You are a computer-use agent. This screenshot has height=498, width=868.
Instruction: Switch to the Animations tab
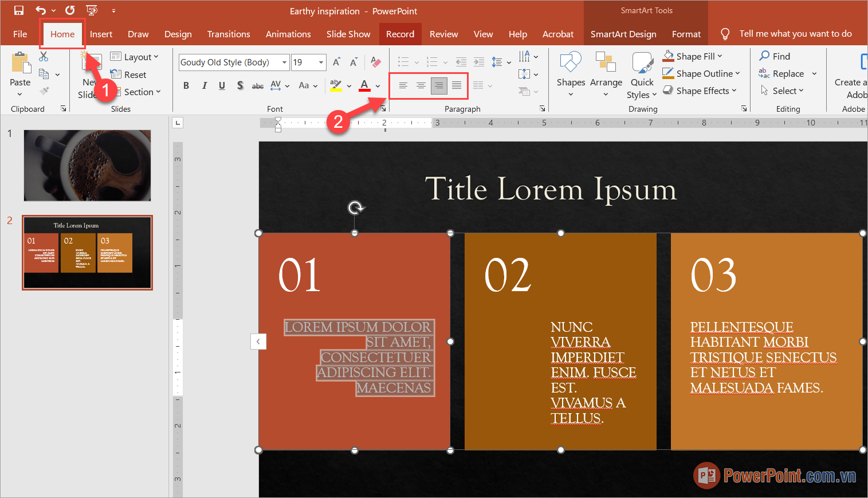pyautogui.click(x=288, y=34)
